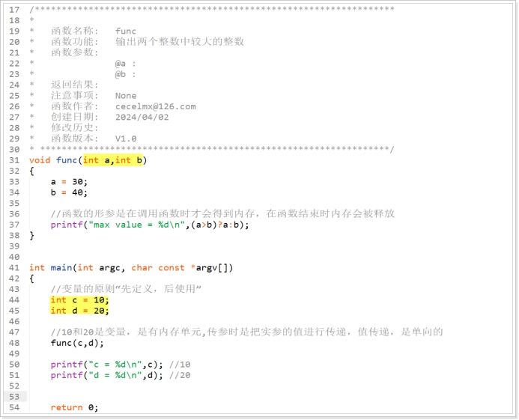The image size is (519, 420).
Task: Click the statement 'a = 30;'
Action: (69, 182)
